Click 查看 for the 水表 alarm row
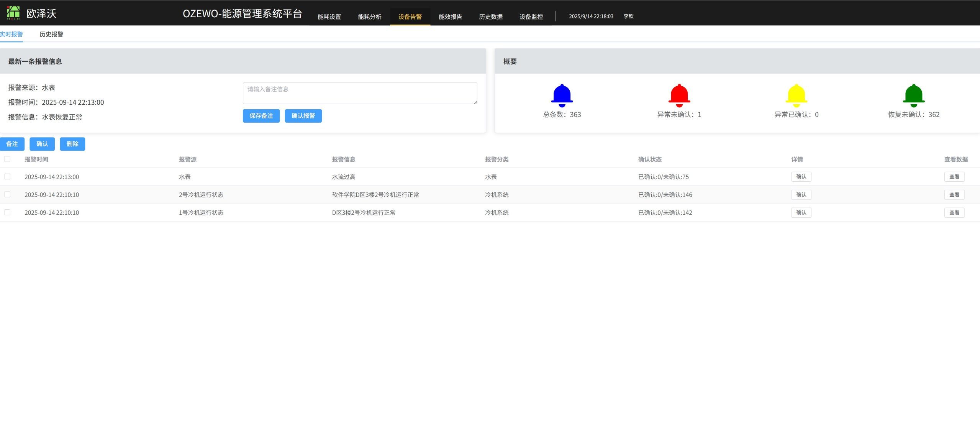 click(x=954, y=177)
